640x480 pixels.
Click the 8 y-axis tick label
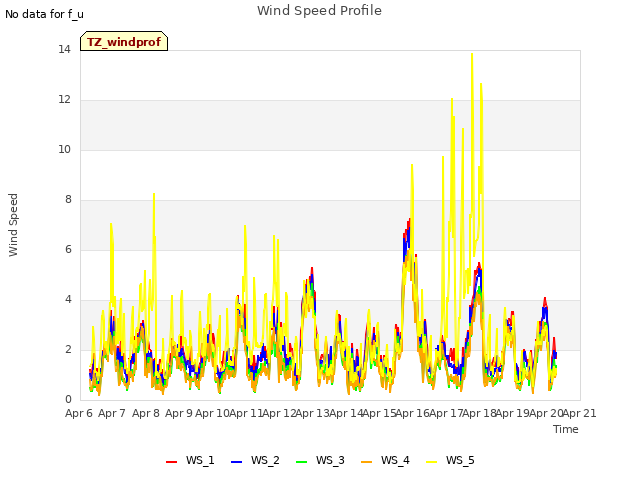68,200
